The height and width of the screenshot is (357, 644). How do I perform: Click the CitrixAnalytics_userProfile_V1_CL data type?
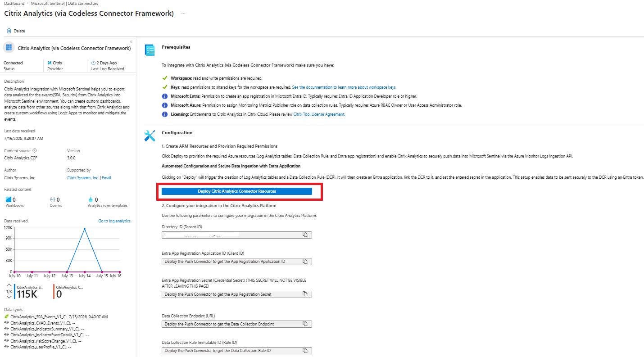pos(38,347)
